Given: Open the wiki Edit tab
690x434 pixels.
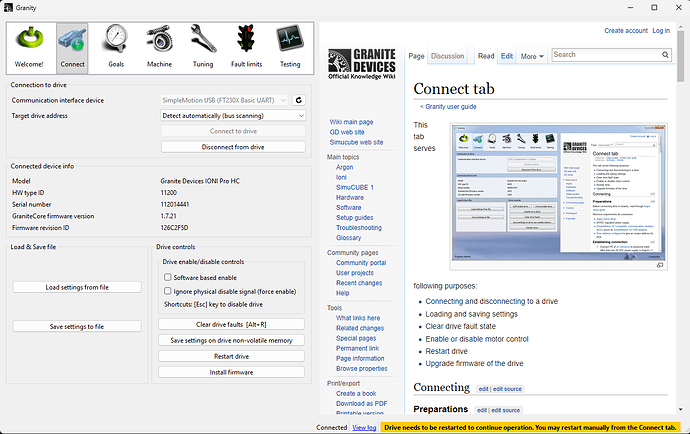Looking at the screenshot, I should (x=507, y=56).
